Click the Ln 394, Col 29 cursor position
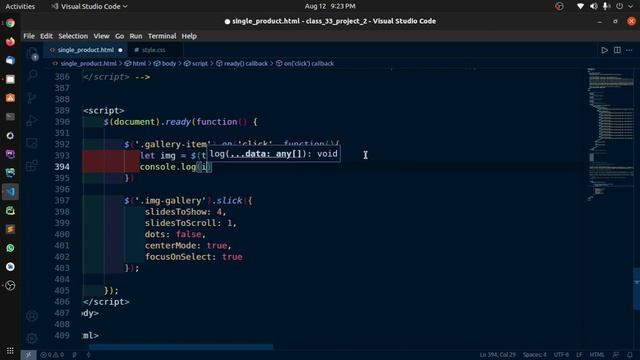The width and height of the screenshot is (640, 360). click(498, 355)
